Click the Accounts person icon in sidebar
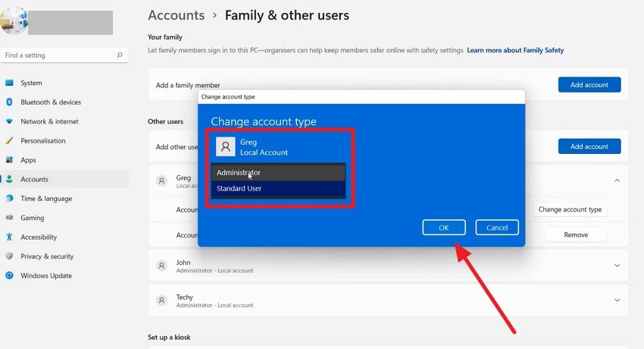644x349 pixels. [9, 179]
